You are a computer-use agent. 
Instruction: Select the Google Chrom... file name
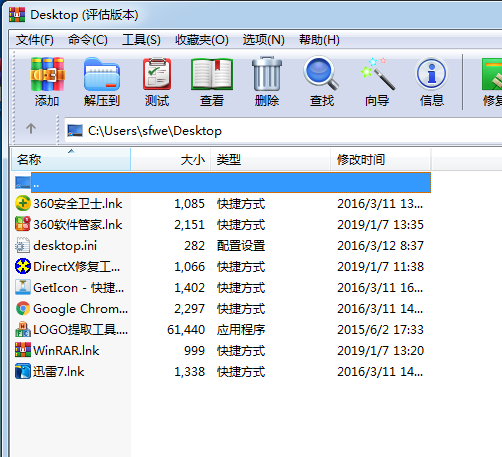coord(80,309)
